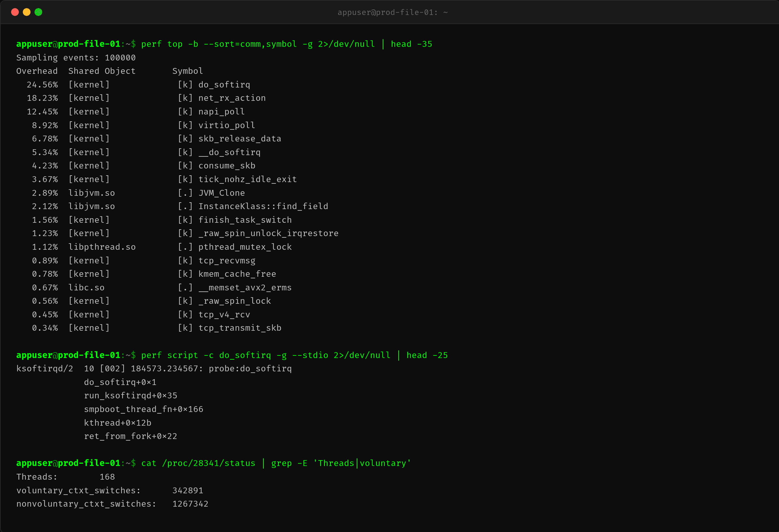Click the value 1267342

pos(191,504)
